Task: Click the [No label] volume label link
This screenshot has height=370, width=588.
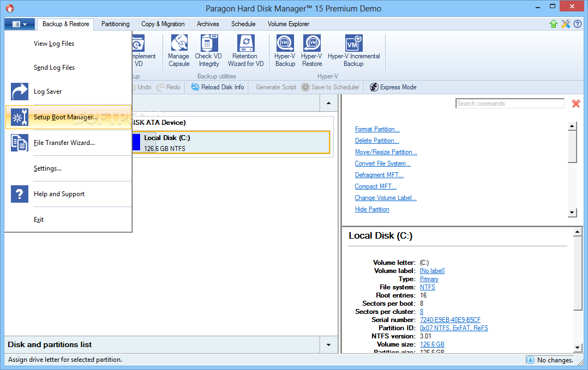Action: 432,271
